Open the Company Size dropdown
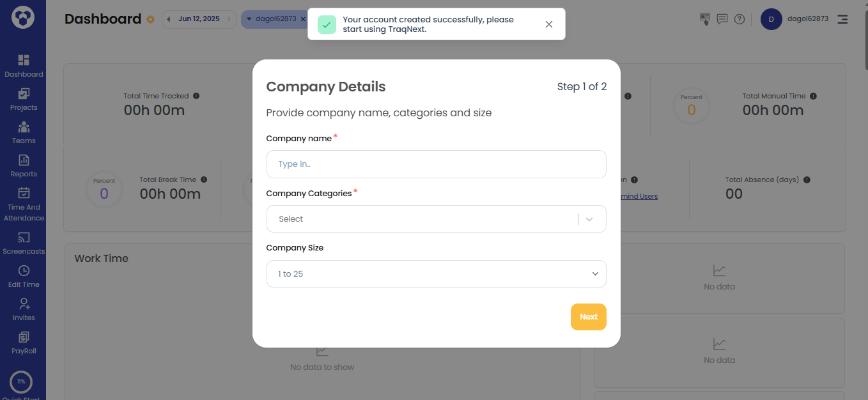 pyautogui.click(x=437, y=273)
